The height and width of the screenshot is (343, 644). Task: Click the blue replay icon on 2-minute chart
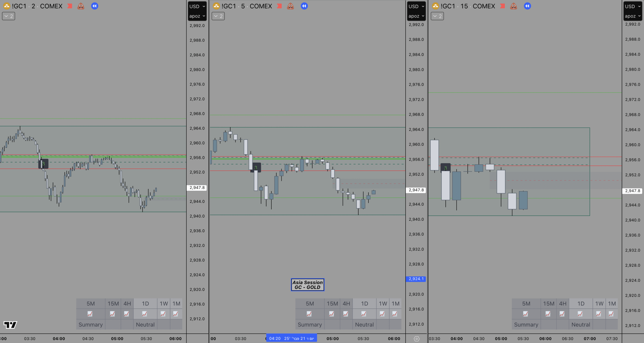[x=95, y=6]
